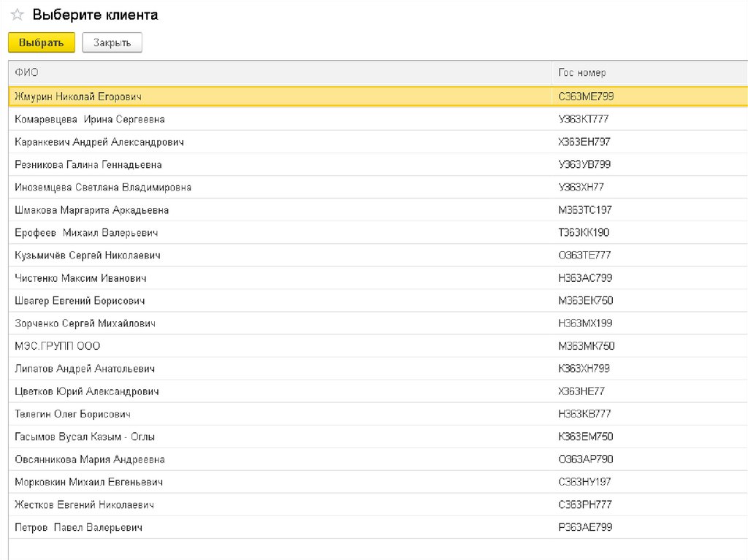Choose Швагер Евгений Борисович row
The width and height of the screenshot is (748, 560).
click(x=80, y=301)
